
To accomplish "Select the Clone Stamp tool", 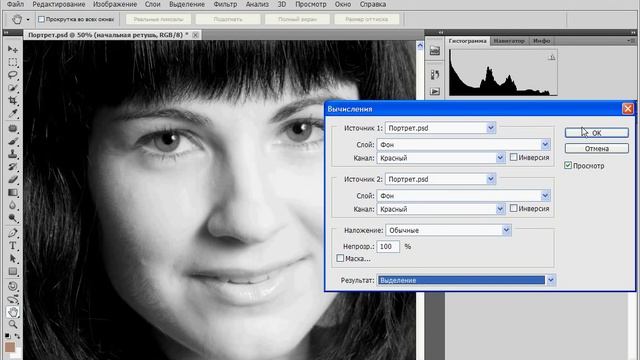I will [x=13, y=154].
